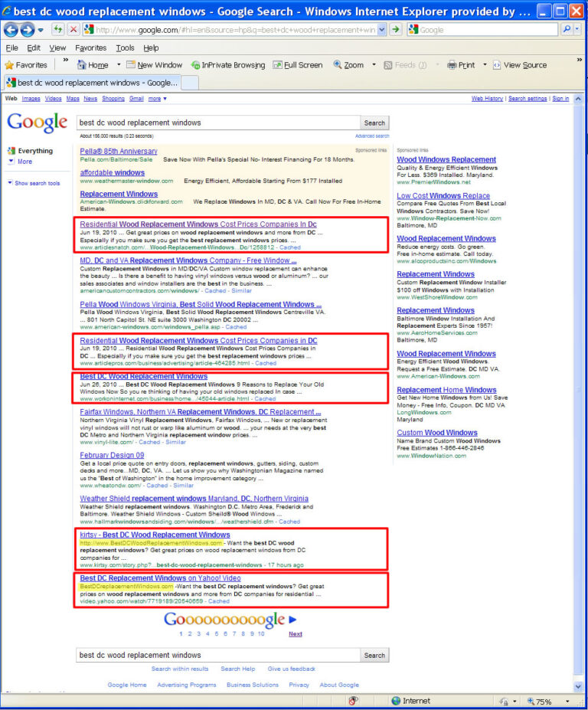Go to the Next results page link
This screenshot has width=588, height=710.
295,634
